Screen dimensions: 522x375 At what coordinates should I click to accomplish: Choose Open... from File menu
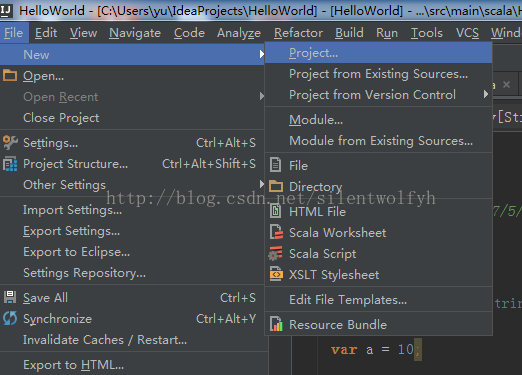pyautogui.click(x=132, y=76)
